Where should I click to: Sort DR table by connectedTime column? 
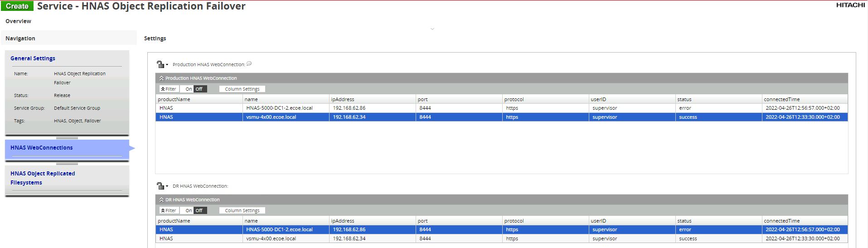pos(805,221)
